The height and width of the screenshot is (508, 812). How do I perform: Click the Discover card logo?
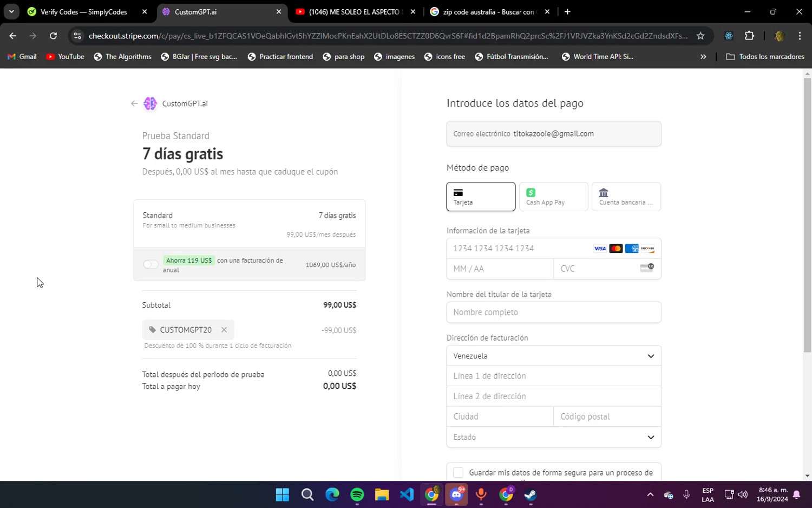click(647, 249)
